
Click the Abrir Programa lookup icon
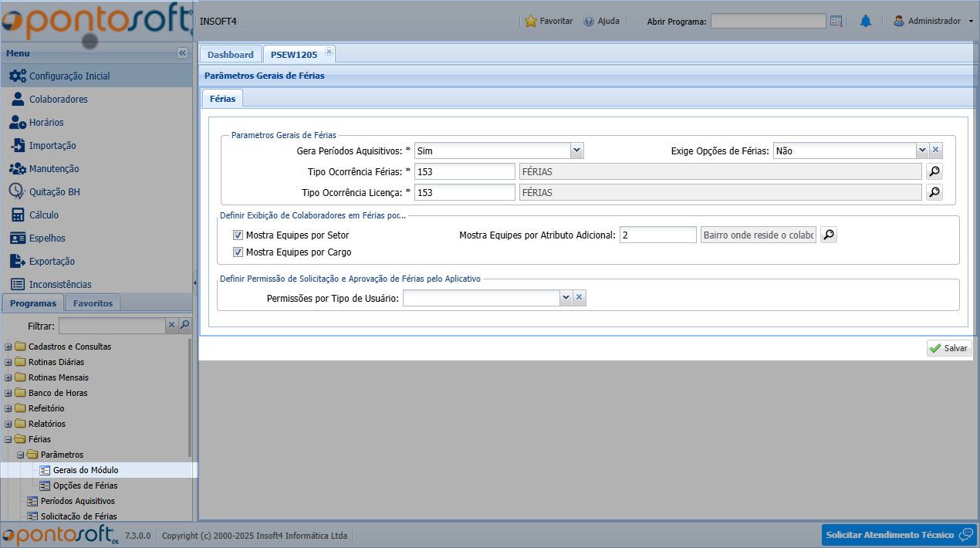836,22
